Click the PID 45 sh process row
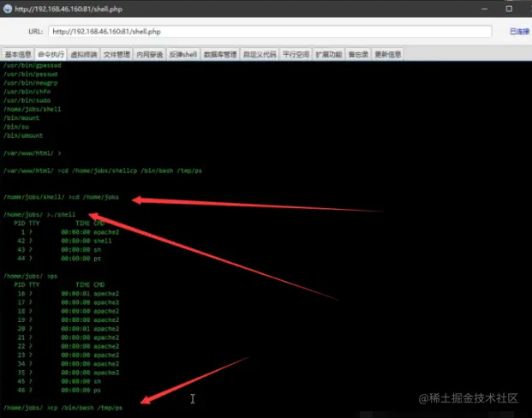This screenshot has width=532, height=418. click(59, 381)
